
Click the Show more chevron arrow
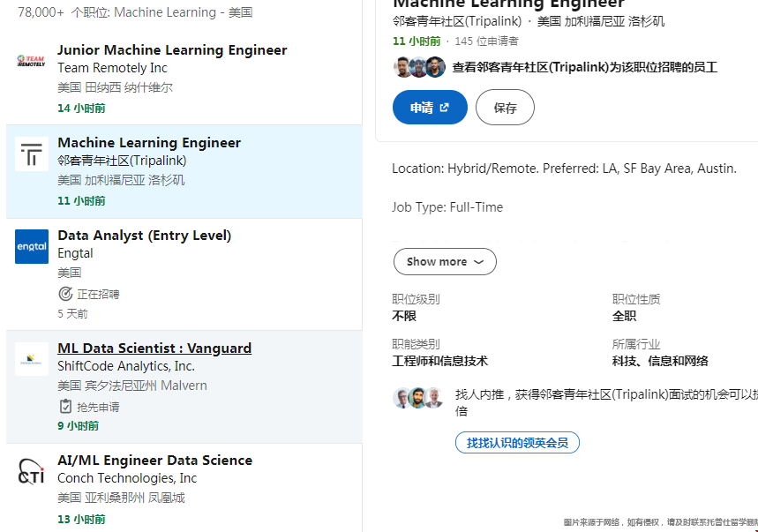(x=478, y=262)
